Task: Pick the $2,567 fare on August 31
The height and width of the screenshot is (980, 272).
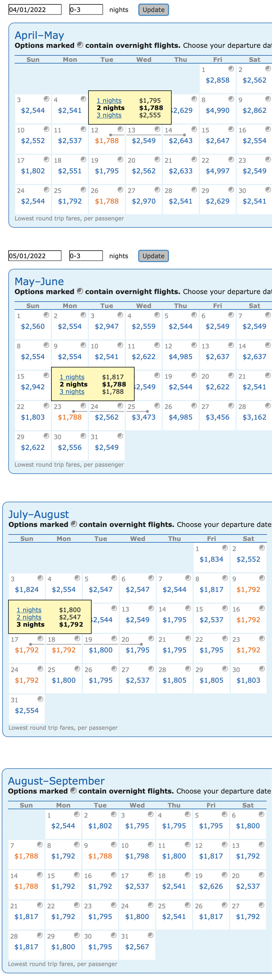Action: point(137,947)
